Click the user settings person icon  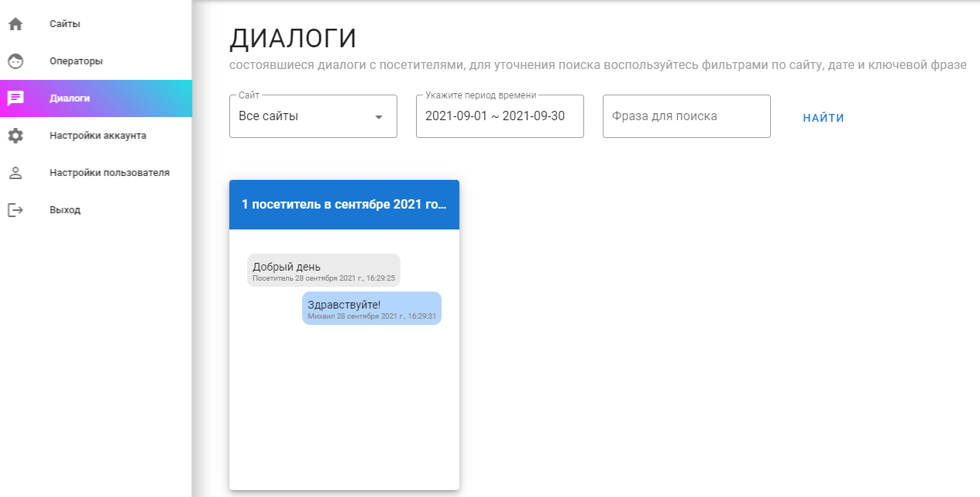point(15,173)
